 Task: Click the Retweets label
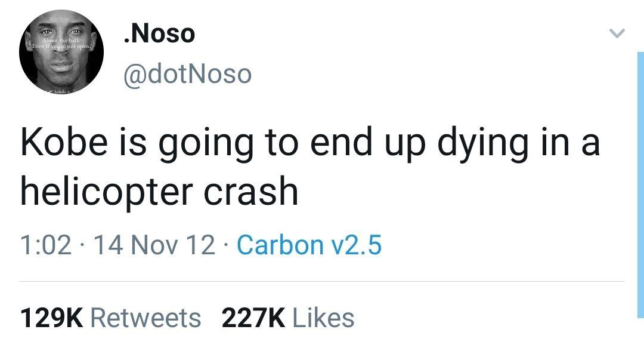coord(145,318)
